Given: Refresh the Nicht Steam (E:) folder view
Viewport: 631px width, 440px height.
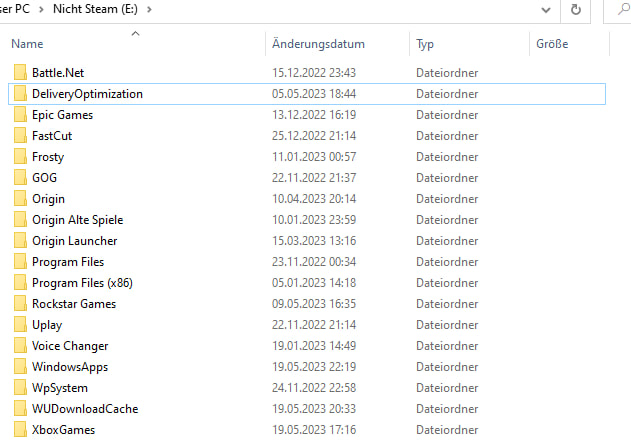Looking at the screenshot, I should pos(576,9).
